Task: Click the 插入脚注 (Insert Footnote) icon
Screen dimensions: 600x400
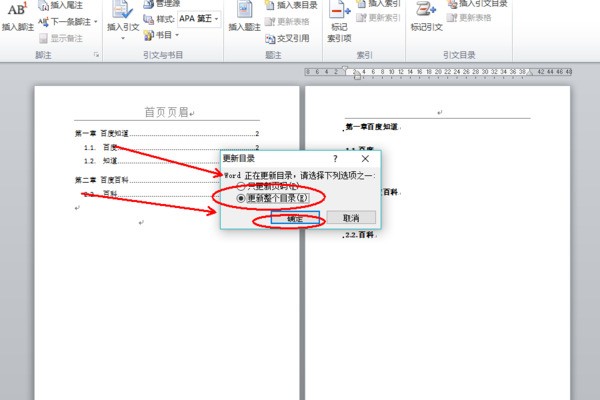Action: (17, 14)
